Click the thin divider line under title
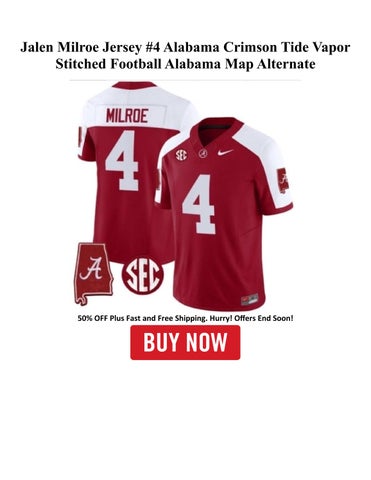 tap(185, 80)
